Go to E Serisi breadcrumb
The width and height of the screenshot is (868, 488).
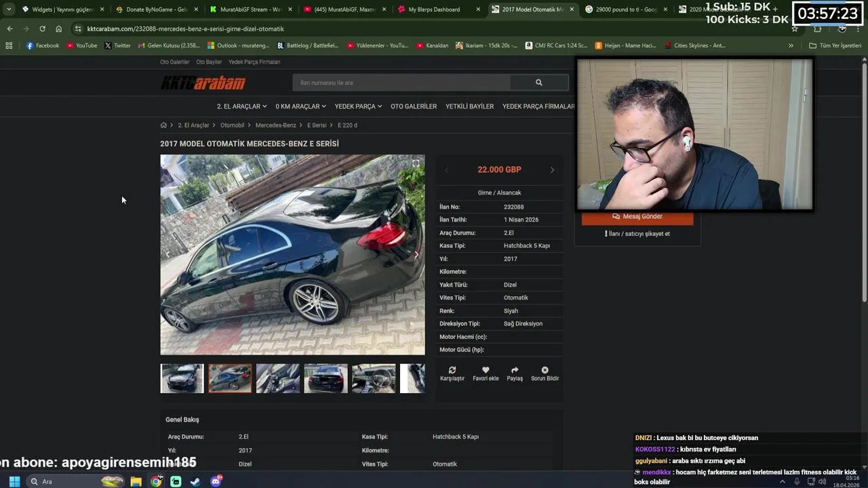point(317,125)
